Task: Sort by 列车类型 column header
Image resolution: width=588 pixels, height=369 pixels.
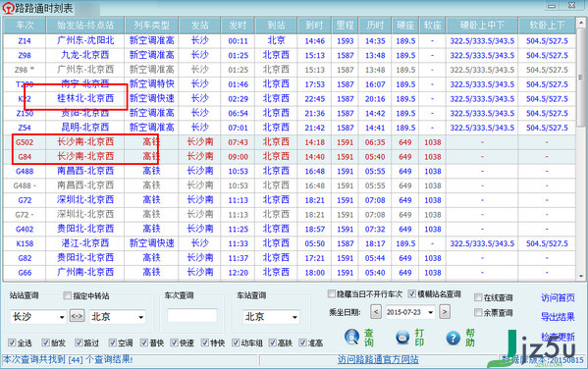Action: click(151, 26)
